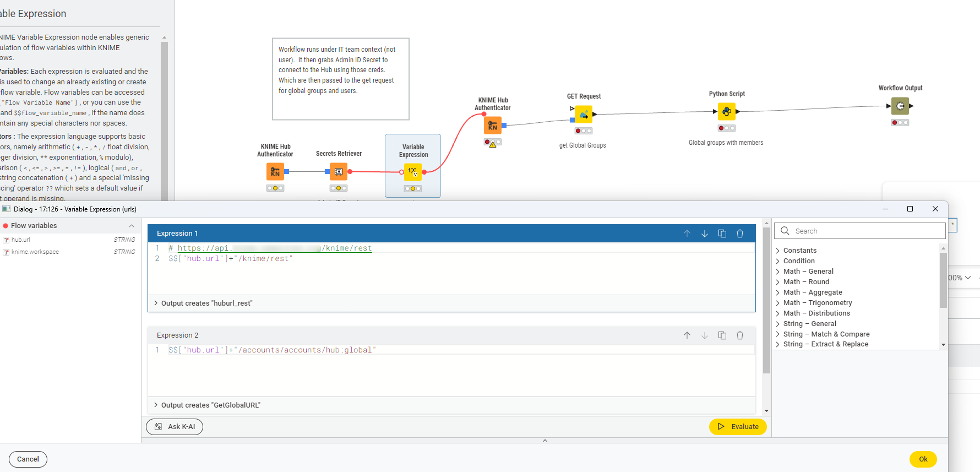
Task: Delete Expression 2 with trash icon
Action: (740, 335)
